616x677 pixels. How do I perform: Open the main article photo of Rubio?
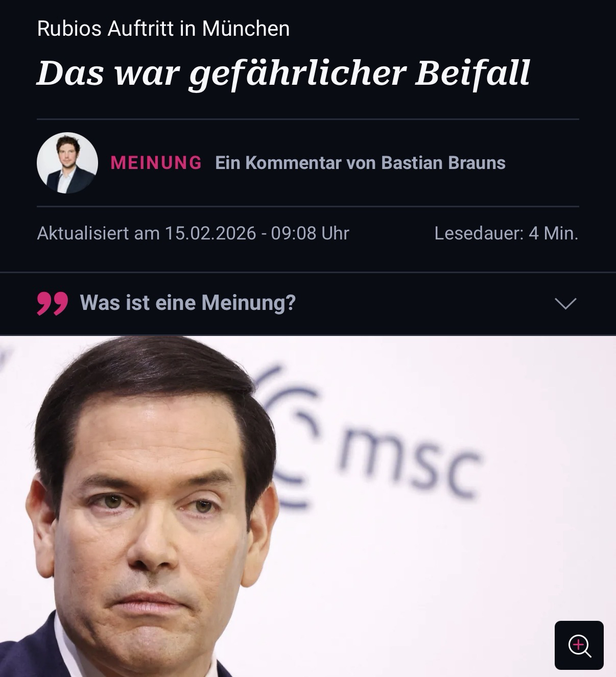(x=308, y=506)
